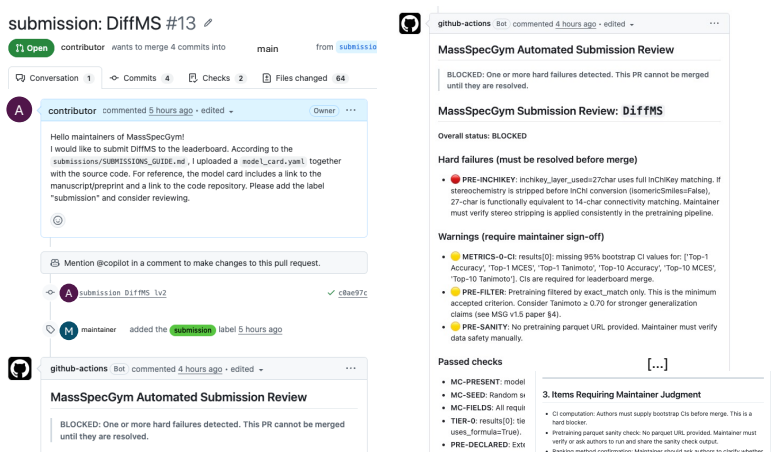Image resolution: width=777 pixels, height=458 pixels.
Task: Click the 'model_card.yaml' inline code text
Action: click(x=273, y=162)
